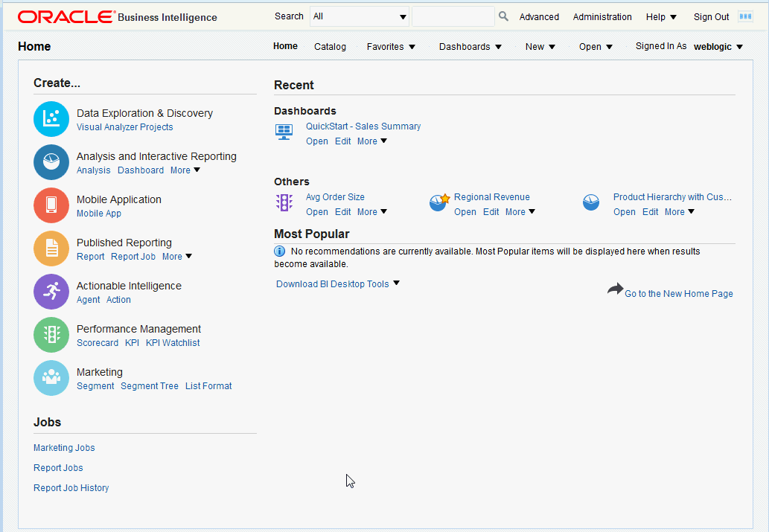This screenshot has width=769, height=532.
Task: Open the Catalog page
Action: coord(330,47)
